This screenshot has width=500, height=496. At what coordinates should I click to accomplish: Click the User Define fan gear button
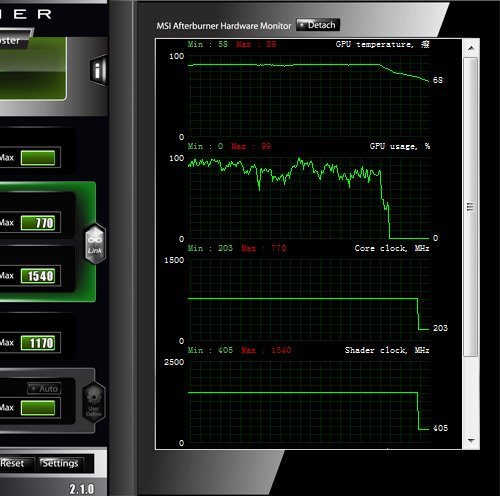point(94,403)
